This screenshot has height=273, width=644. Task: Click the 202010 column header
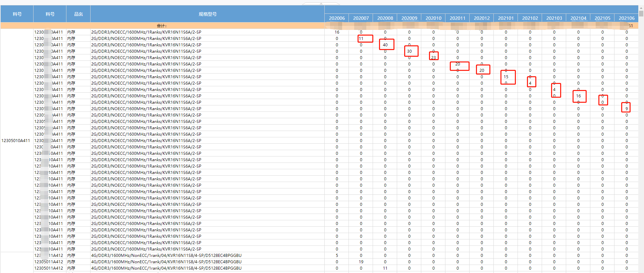(433, 18)
